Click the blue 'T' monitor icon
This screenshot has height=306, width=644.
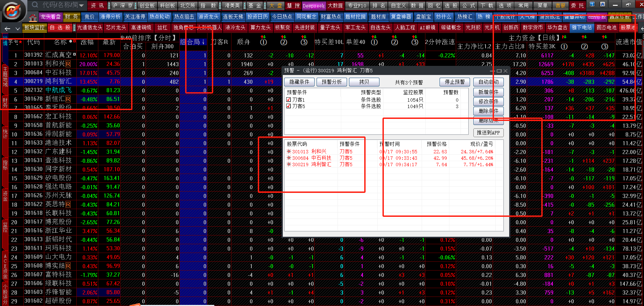pyautogui.click(x=592, y=4)
